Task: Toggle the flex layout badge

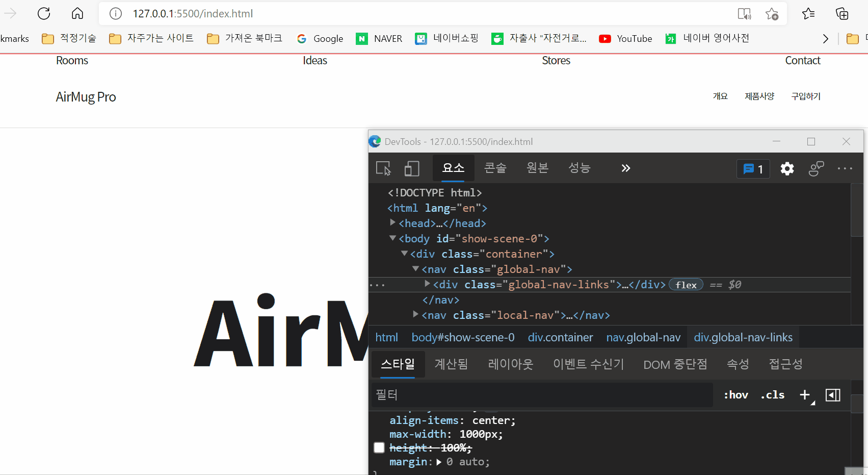Action: click(686, 285)
